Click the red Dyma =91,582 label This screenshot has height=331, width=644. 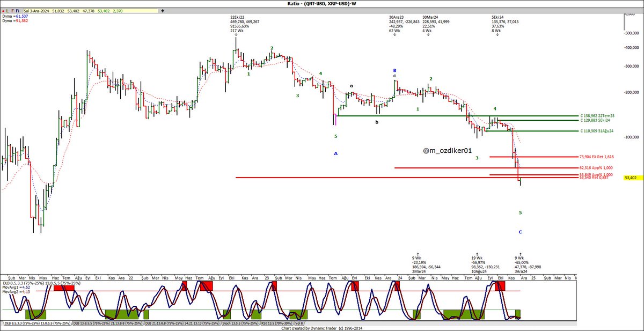(x=14, y=21)
